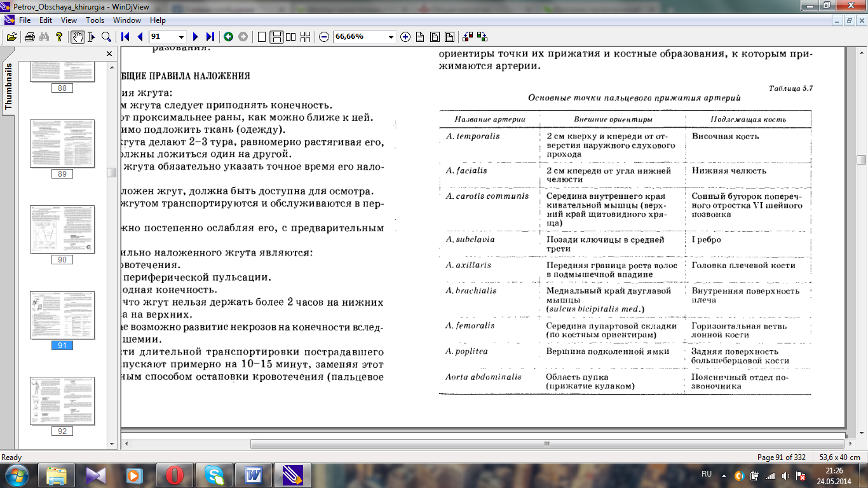Screen dimensions: 868x488
Task: Click the horizontal scrollbar right arrow
Action: pos(851,444)
